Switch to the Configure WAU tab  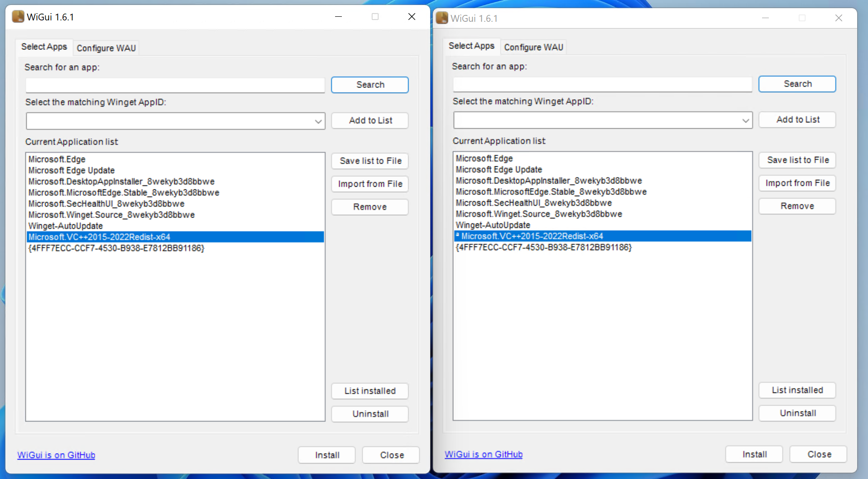tap(106, 48)
